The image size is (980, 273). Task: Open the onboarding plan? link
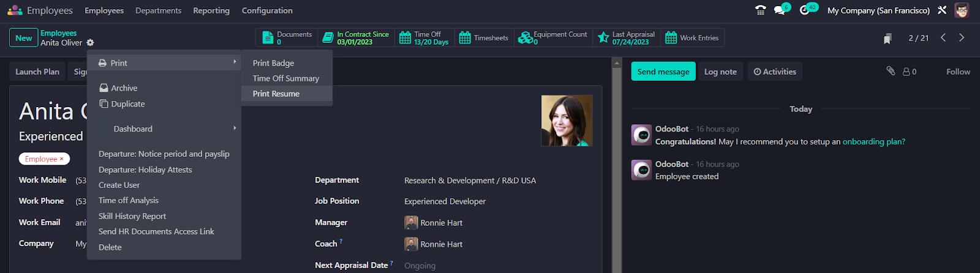click(x=874, y=141)
